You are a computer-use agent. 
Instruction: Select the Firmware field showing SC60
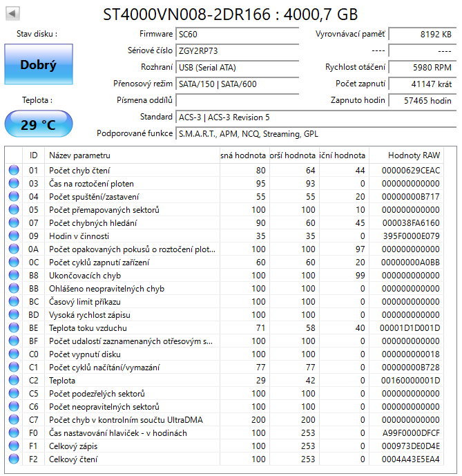click(237, 34)
